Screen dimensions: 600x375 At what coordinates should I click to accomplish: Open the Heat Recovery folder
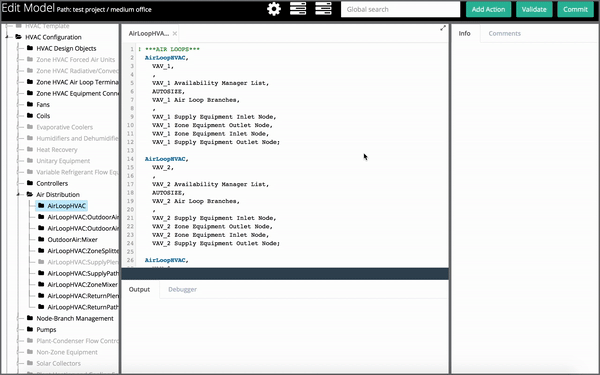pyautogui.click(x=57, y=150)
